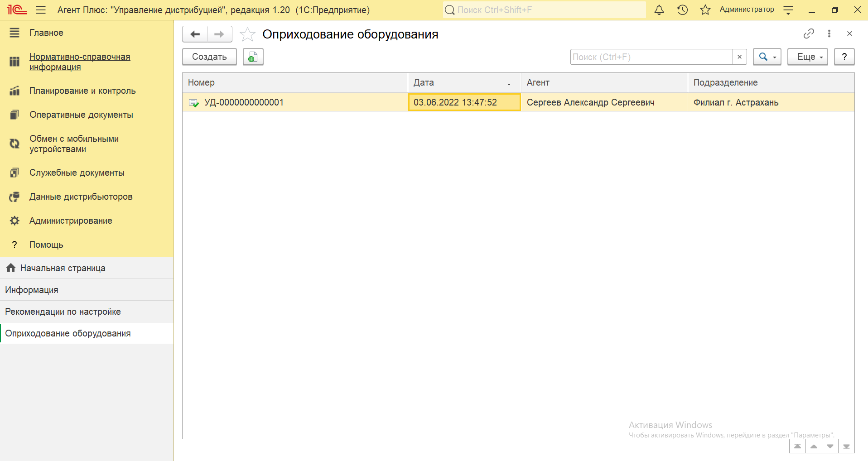Open the notifications bell icon
Viewport: 868px width, 461px height.
pos(659,10)
